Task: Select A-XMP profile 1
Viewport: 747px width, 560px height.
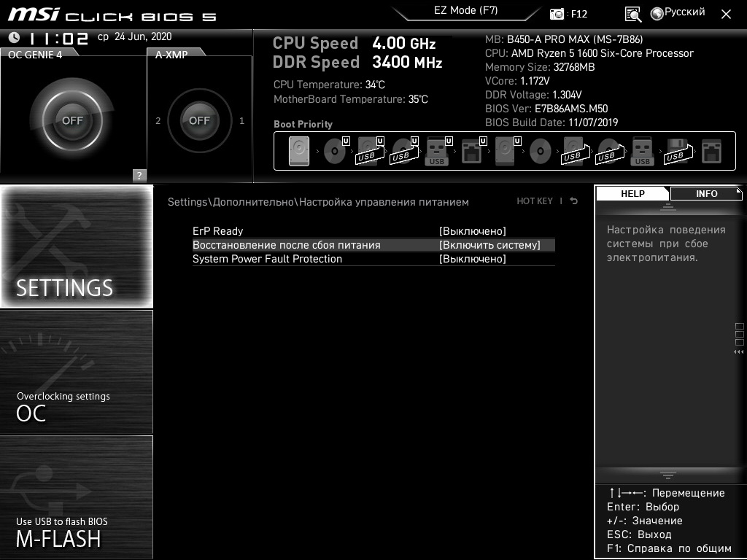Action: [x=242, y=120]
